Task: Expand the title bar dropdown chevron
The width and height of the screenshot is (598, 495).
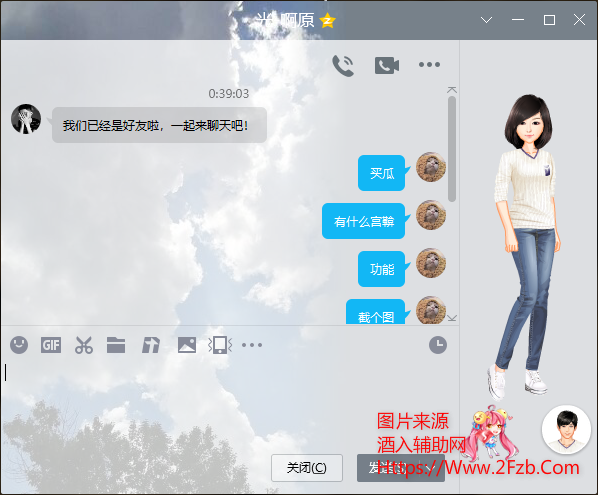Action: click(x=486, y=20)
